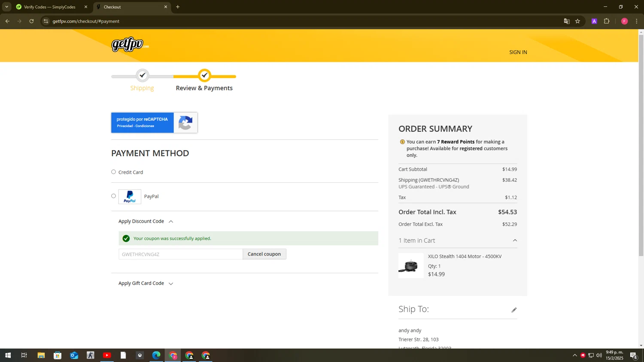
Task: Open reCAPTCHA Condiciones link
Action: coord(145,126)
